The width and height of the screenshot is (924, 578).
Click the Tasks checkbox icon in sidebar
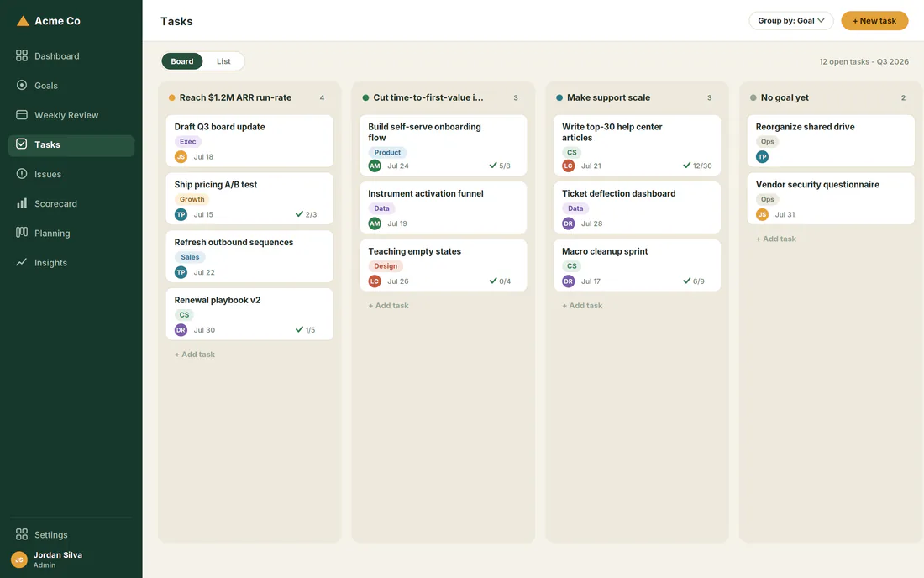point(22,144)
